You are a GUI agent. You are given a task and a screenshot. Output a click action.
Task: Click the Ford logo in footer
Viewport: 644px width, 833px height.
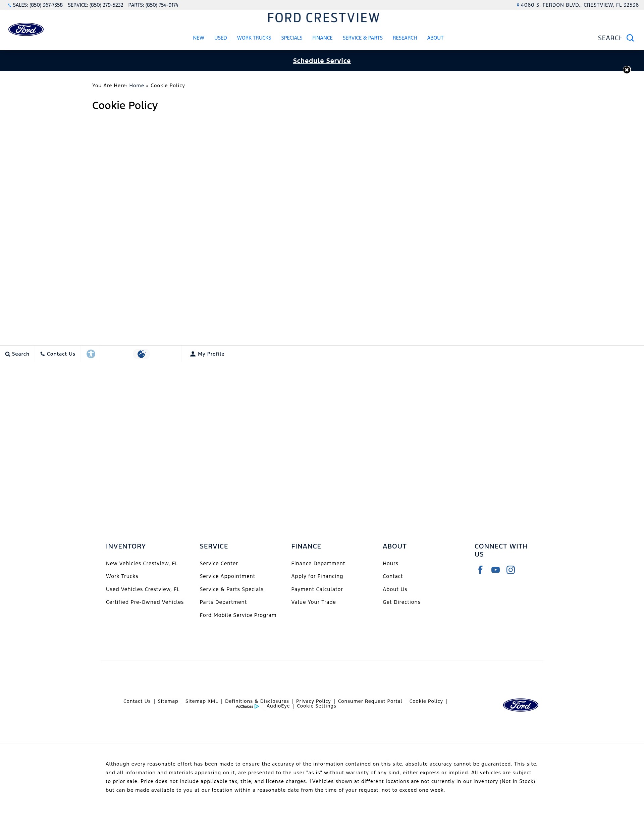coord(521,705)
